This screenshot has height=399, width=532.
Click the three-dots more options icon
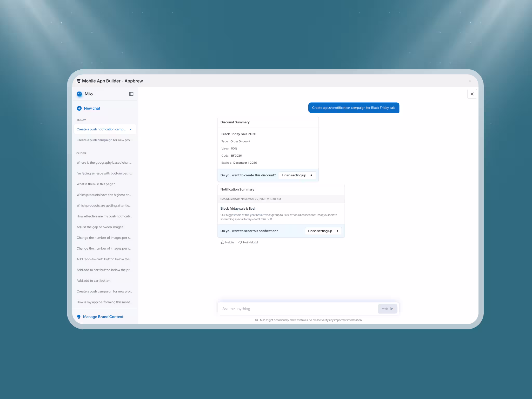pyautogui.click(x=470, y=81)
